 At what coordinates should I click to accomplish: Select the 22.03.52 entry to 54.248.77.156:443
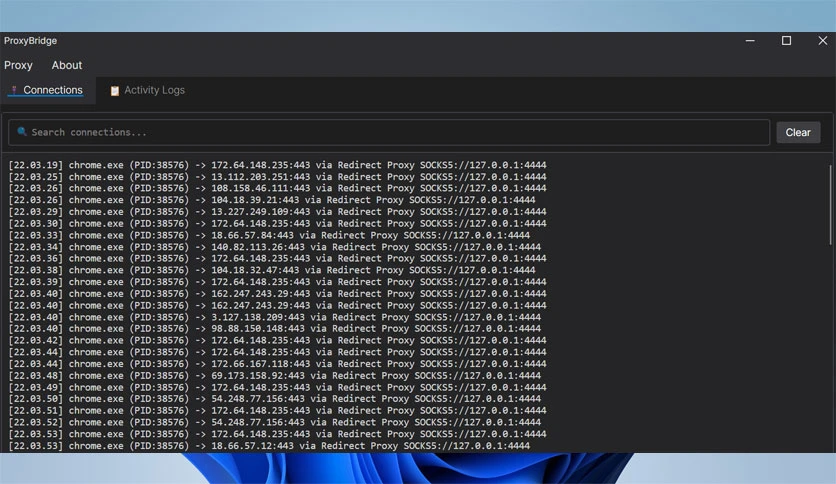click(x=275, y=422)
